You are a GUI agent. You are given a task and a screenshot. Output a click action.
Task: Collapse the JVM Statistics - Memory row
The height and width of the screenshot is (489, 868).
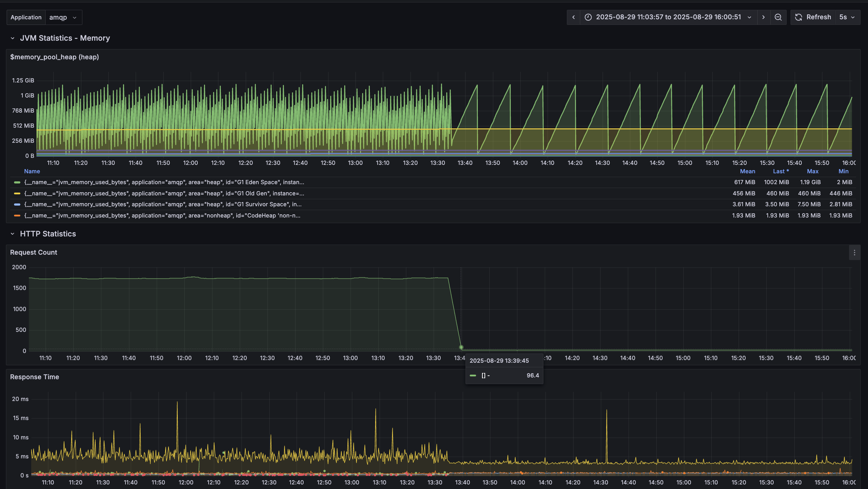(13, 38)
